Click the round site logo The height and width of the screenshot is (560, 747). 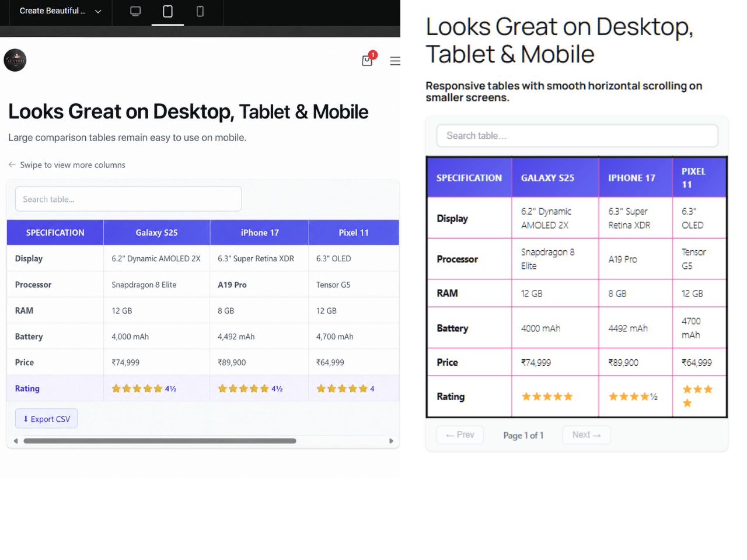tap(15, 60)
